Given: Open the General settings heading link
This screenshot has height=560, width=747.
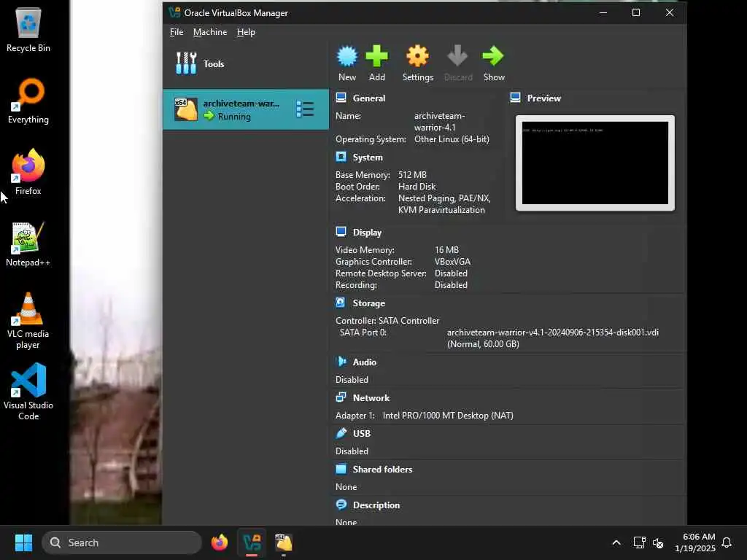Looking at the screenshot, I should 368,98.
